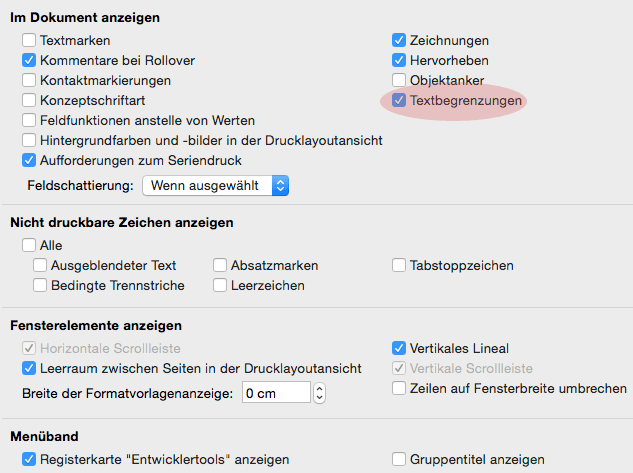Enable the Objektanker checkbox
The height and width of the screenshot is (473, 633).
coord(399,80)
